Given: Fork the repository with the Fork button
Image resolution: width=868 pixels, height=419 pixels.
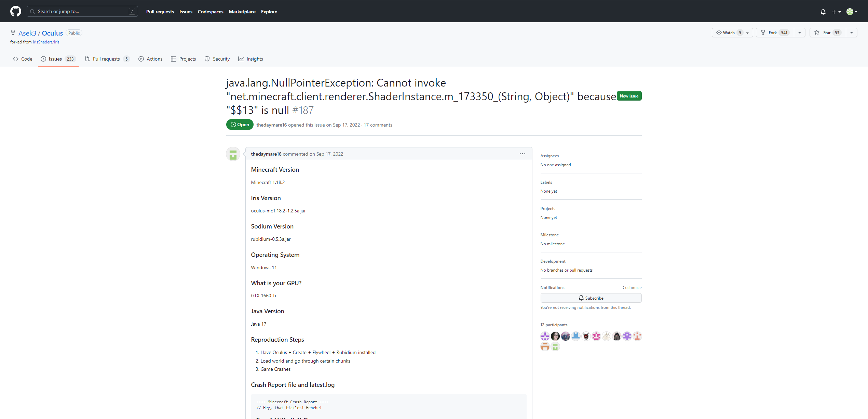Looking at the screenshot, I should coord(775,32).
